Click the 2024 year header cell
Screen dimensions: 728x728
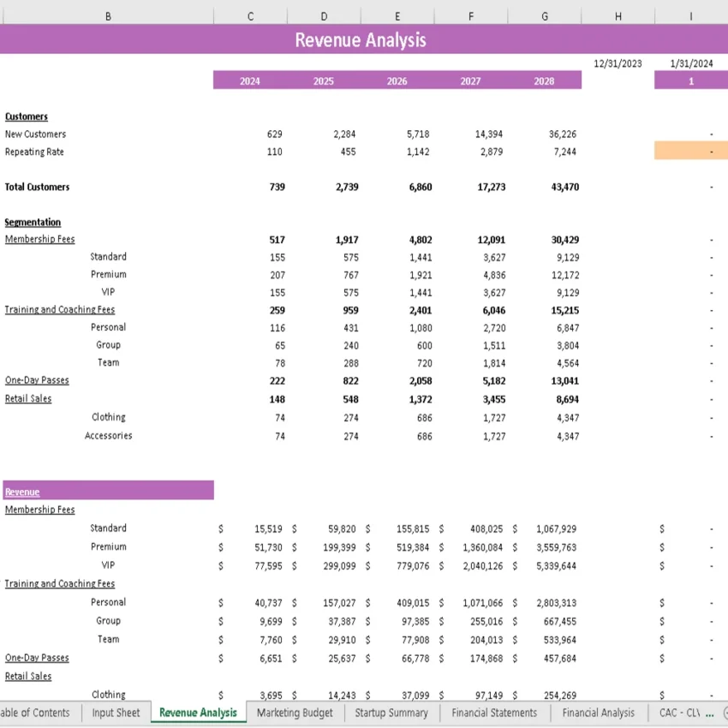[250, 81]
